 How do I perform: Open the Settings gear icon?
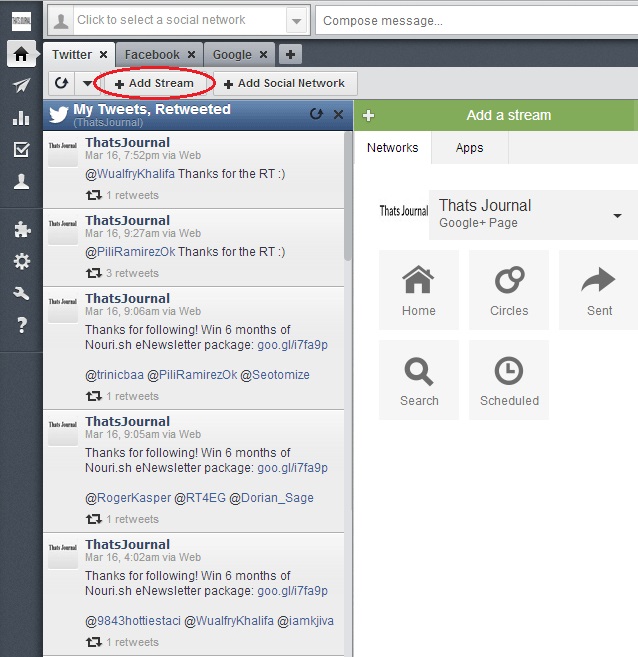point(22,261)
